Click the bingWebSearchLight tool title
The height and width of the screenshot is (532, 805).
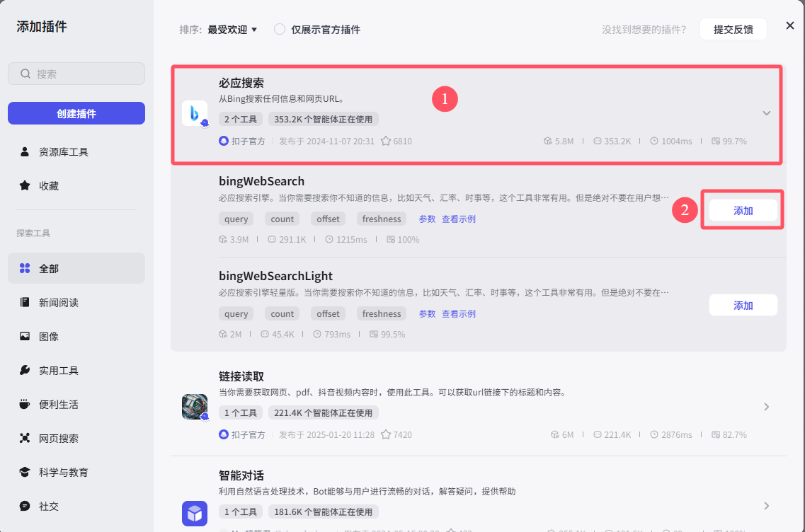click(275, 276)
